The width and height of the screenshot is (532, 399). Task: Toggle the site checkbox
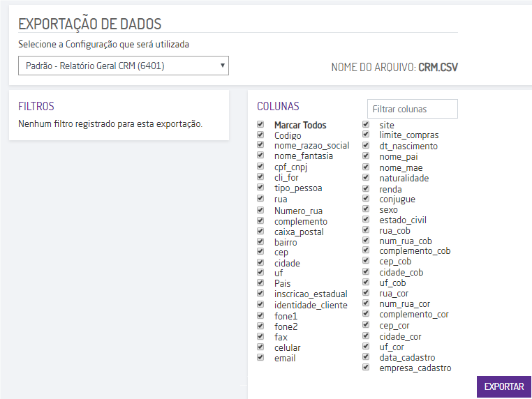click(x=366, y=124)
